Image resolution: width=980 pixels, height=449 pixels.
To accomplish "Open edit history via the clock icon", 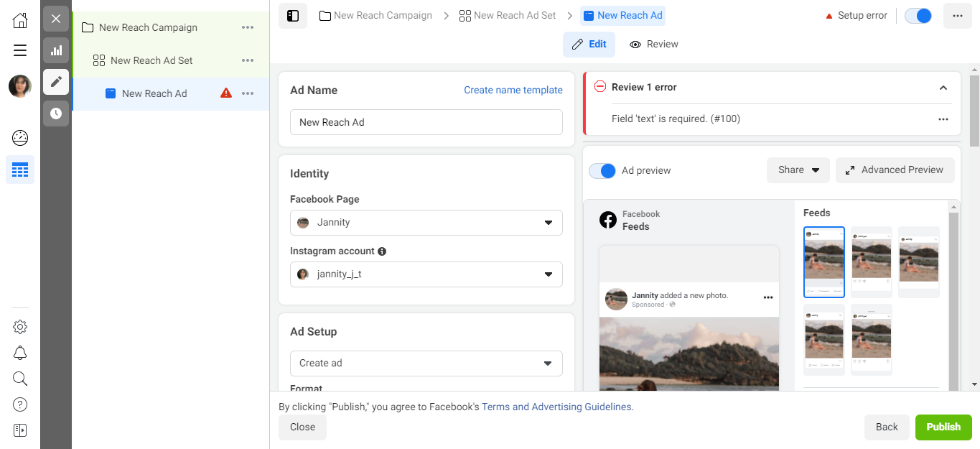I will [x=56, y=113].
